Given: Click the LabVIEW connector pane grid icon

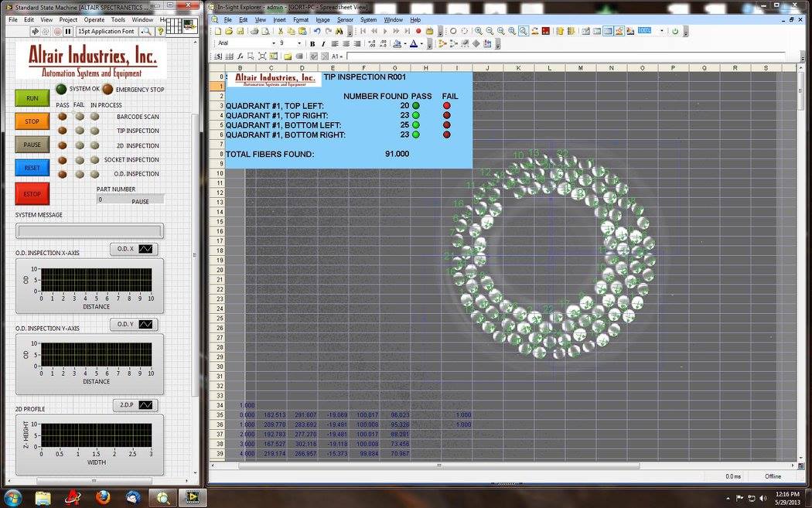Looking at the screenshot, I should point(174,27).
